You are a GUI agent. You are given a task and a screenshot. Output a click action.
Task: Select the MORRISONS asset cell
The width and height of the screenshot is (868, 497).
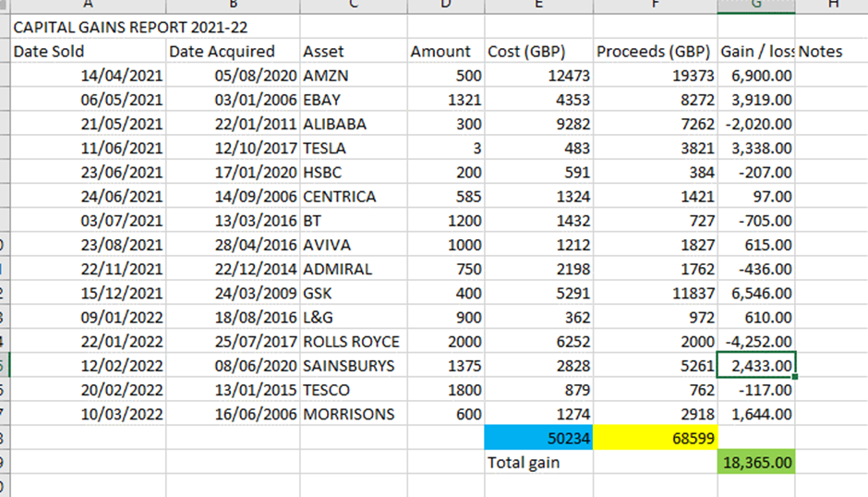click(354, 414)
